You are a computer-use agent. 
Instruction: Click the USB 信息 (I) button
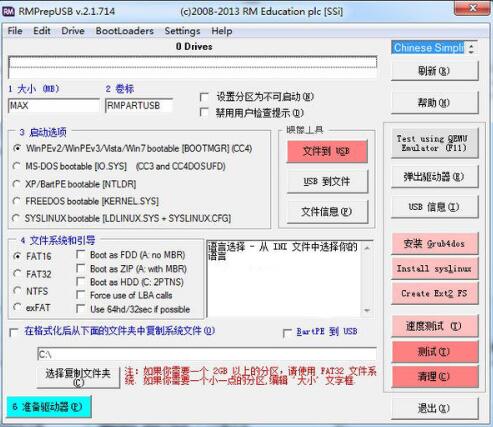click(434, 207)
